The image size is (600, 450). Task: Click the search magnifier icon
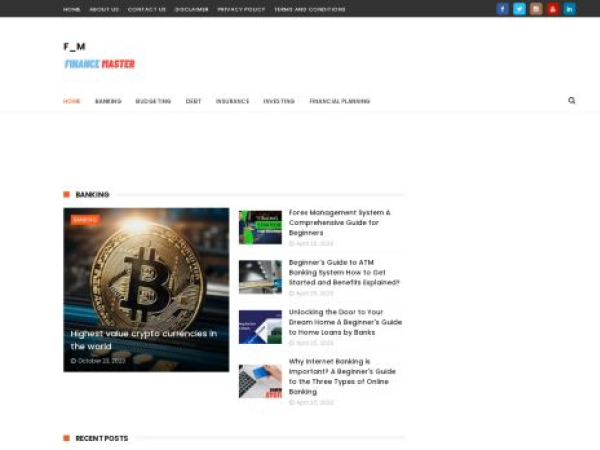tap(572, 100)
